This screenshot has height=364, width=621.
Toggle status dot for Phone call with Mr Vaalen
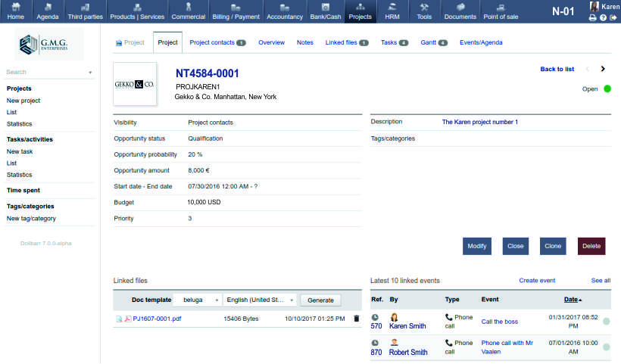606,347
